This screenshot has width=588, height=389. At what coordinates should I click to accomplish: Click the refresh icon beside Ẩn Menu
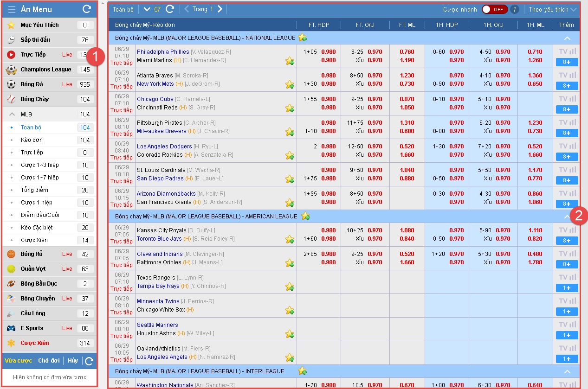(86, 9)
